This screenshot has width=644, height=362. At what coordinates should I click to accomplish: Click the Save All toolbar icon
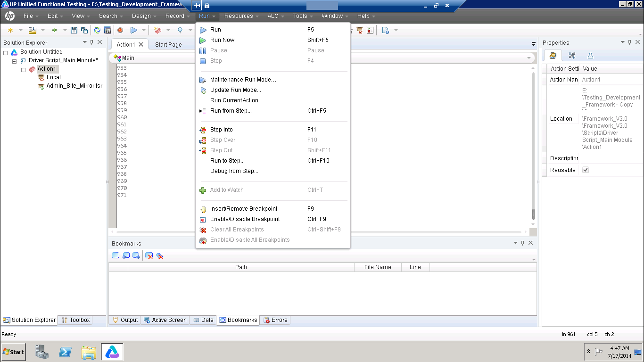coord(84,30)
